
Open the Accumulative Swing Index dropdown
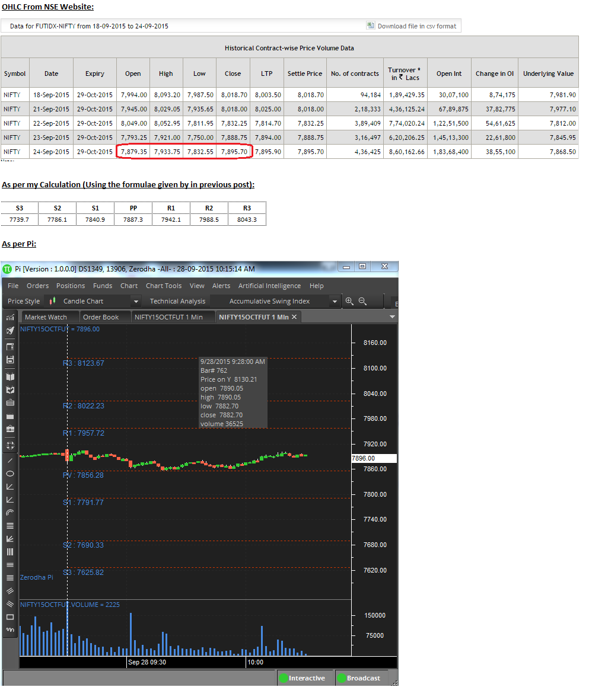click(x=335, y=301)
